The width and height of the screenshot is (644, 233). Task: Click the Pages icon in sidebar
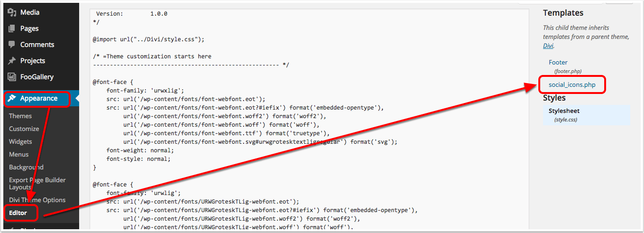[x=12, y=28]
